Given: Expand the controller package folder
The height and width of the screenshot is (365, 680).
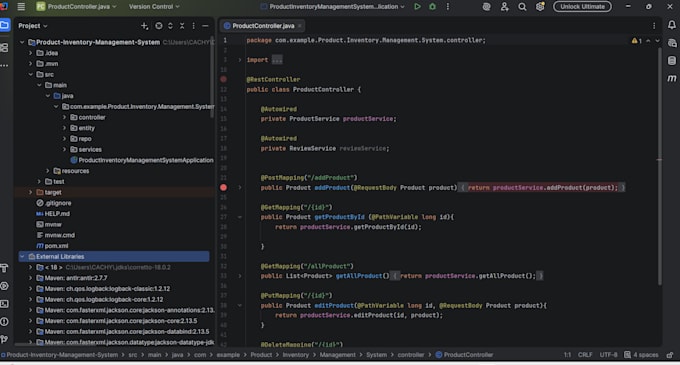Looking at the screenshot, I should 64,117.
